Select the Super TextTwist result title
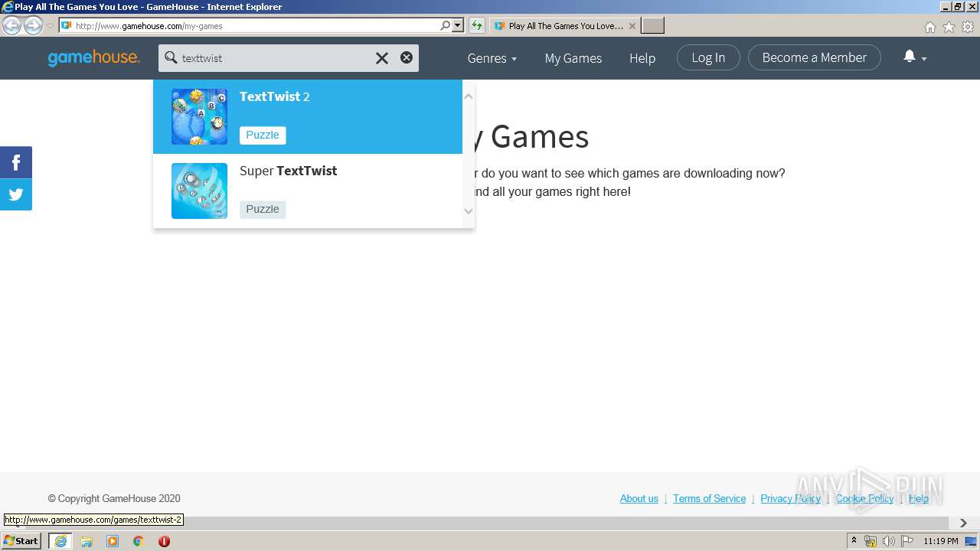 pos(288,171)
